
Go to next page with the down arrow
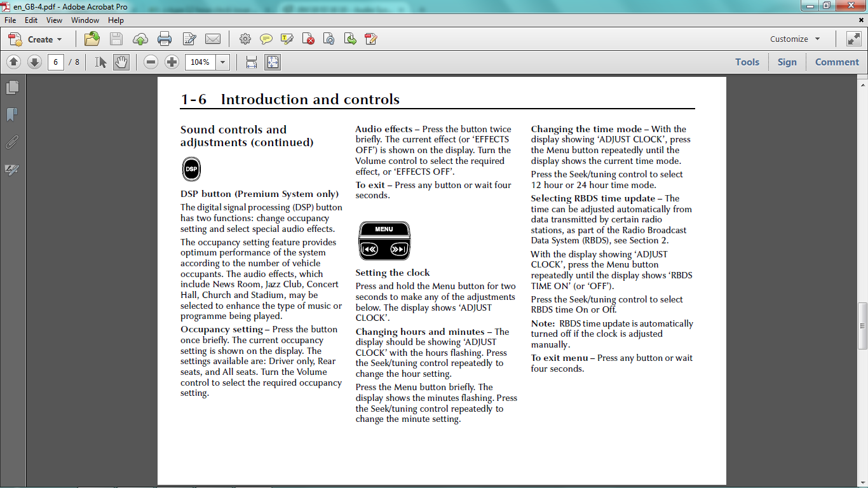click(34, 62)
